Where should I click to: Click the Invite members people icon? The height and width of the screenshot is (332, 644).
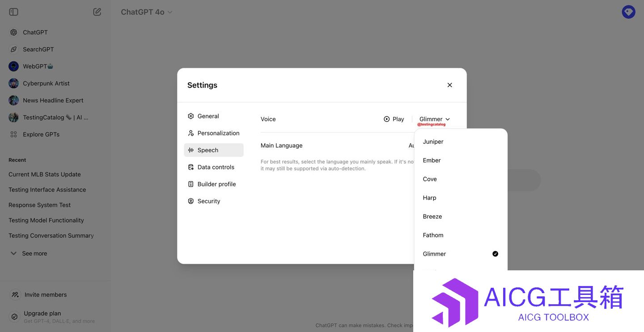(x=15, y=294)
